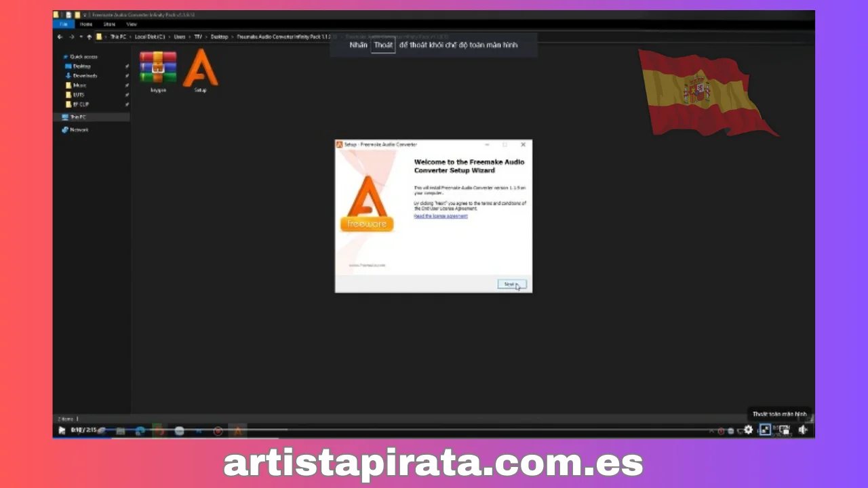Select This PC in the address bar
Viewport: 868px width, 488px height.
118,37
